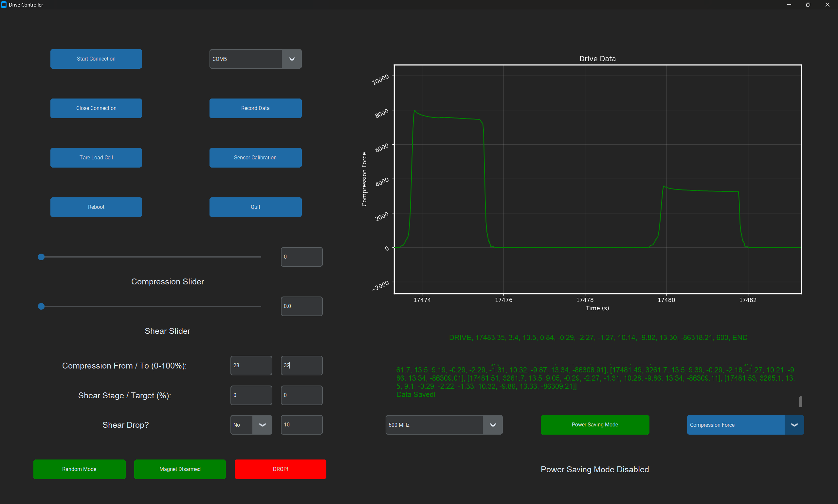Click the red DROP! button
Viewport: 838px width, 504px height.
coord(280,469)
